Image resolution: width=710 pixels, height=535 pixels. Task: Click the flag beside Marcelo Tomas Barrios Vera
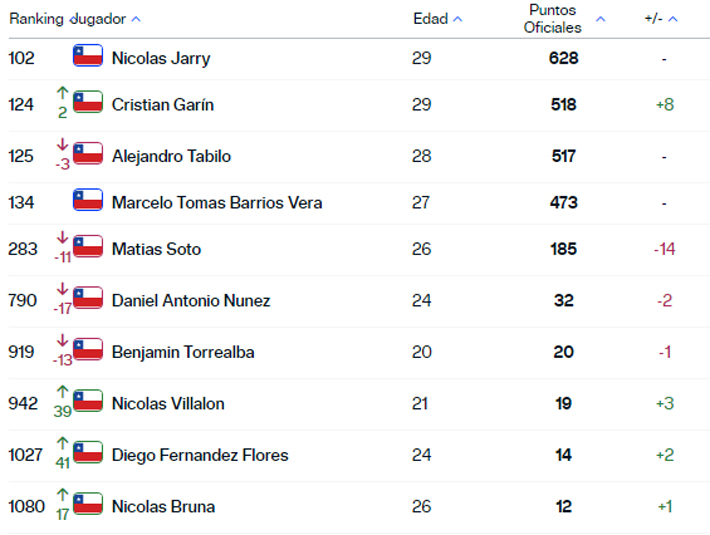coord(88,200)
